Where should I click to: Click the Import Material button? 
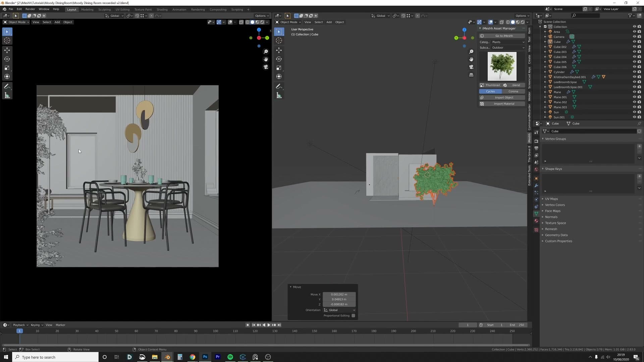[502, 104]
